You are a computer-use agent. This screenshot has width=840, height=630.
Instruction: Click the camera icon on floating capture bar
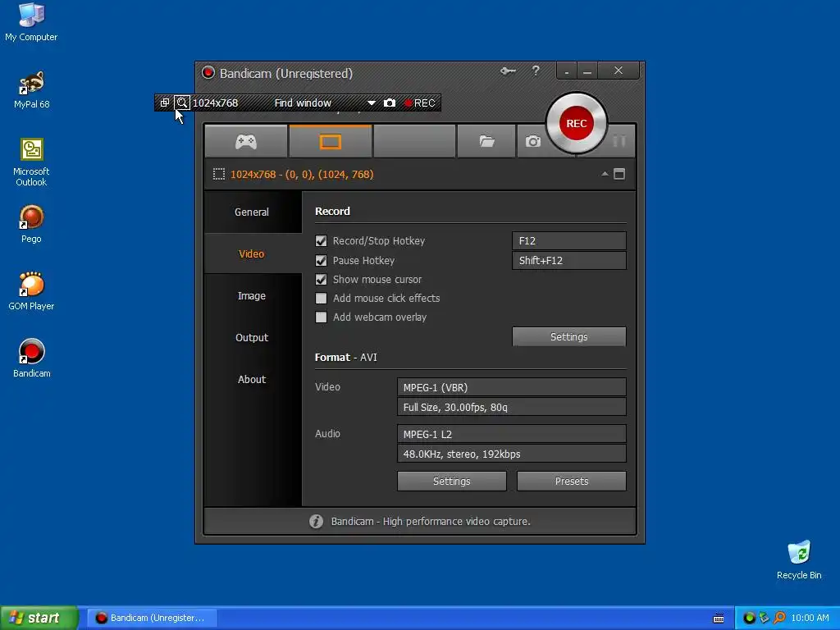pyautogui.click(x=390, y=103)
